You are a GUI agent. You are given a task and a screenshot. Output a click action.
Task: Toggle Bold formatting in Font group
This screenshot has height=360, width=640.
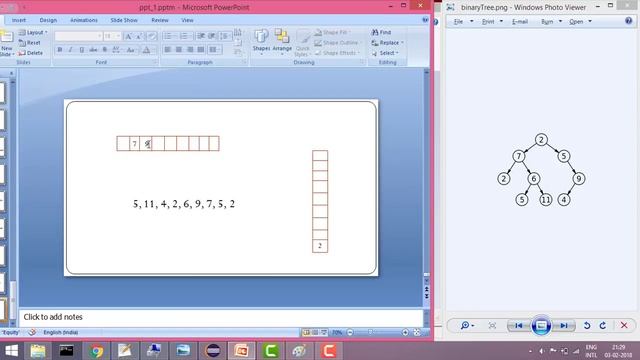click(x=60, y=50)
